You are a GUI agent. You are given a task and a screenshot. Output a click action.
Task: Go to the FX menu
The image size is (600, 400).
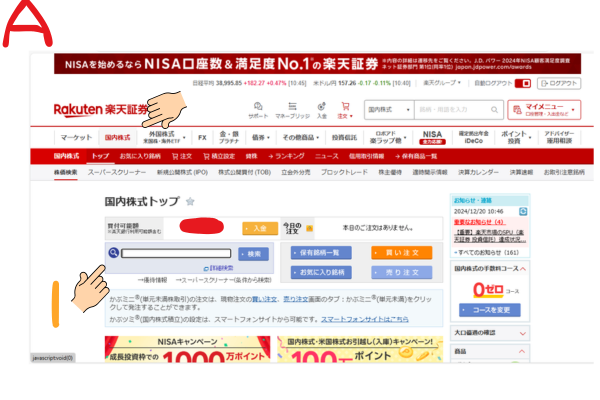click(x=202, y=137)
